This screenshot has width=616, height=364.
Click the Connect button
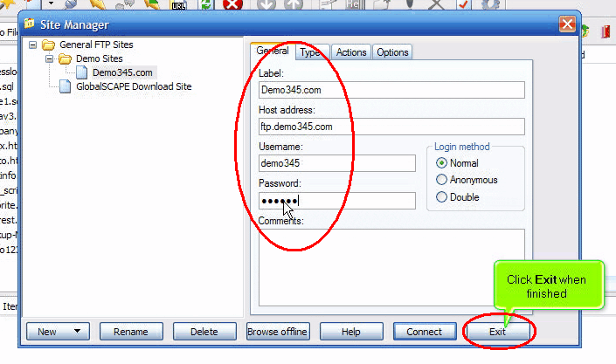pyautogui.click(x=425, y=332)
